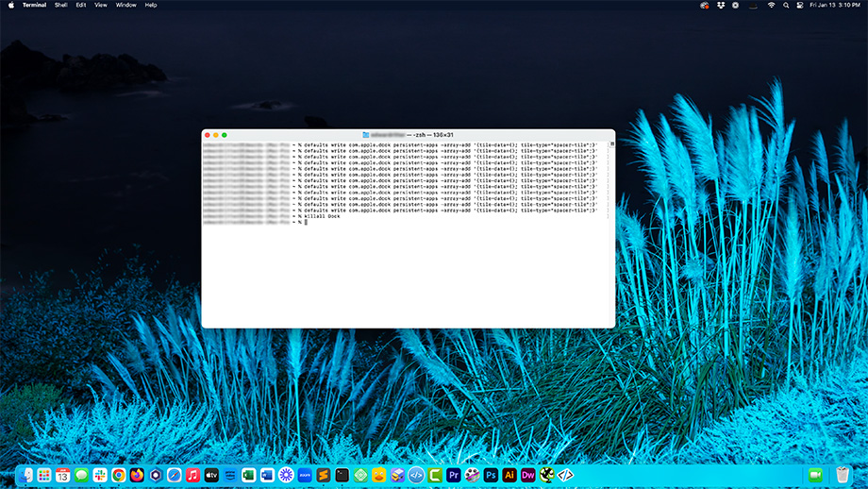Click the Terminal icon in the Dock
Image resolution: width=868 pixels, height=489 pixels.
[342, 475]
